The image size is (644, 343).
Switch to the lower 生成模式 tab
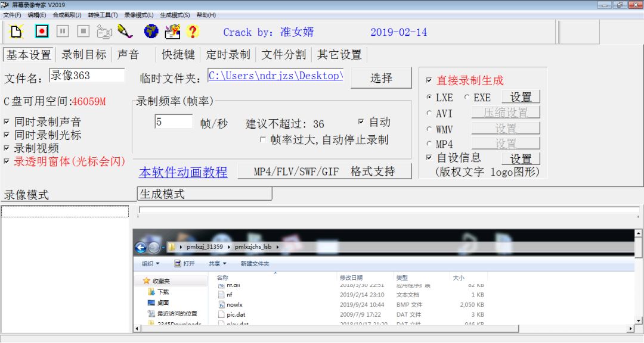pos(204,194)
